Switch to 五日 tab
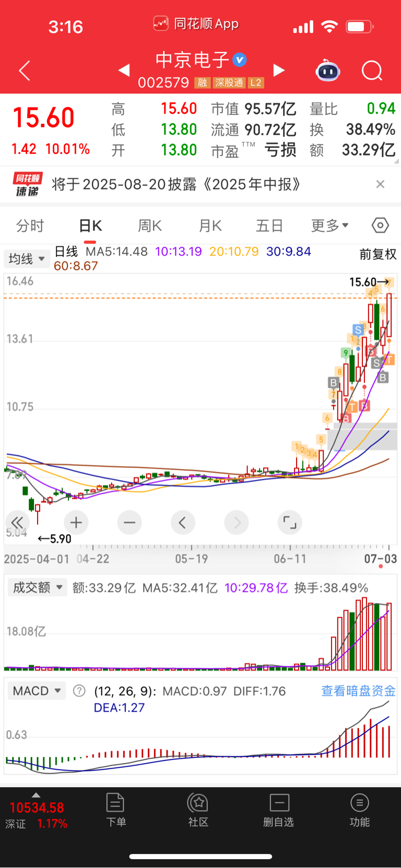The width and height of the screenshot is (401, 868). 269,225
